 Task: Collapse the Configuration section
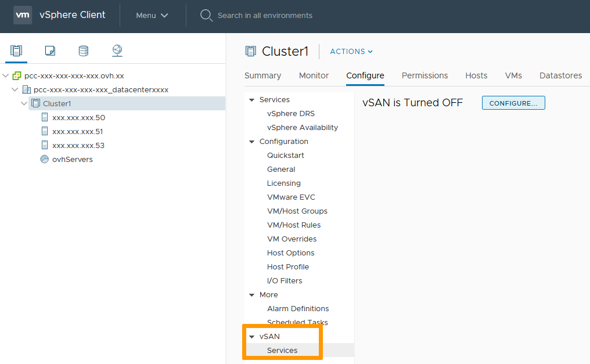(x=252, y=141)
